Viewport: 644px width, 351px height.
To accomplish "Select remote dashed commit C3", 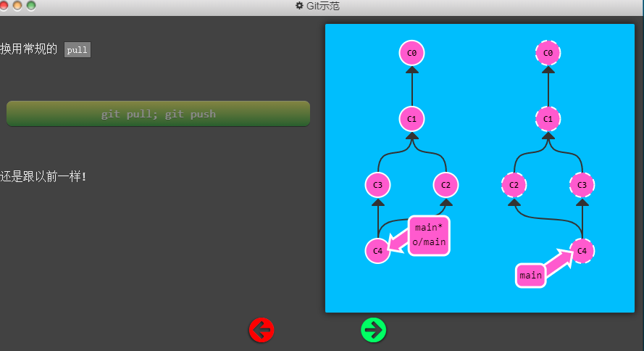I will pos(582,185).
